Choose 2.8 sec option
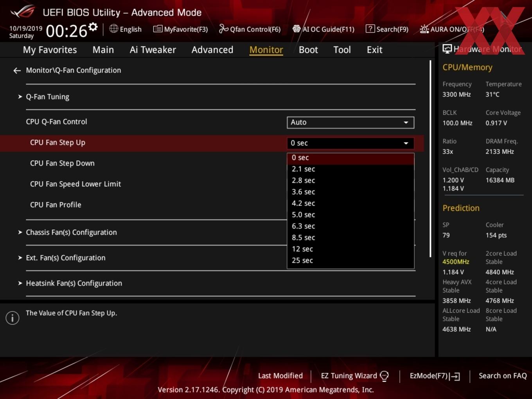532x399 pixels. (350, 180)
